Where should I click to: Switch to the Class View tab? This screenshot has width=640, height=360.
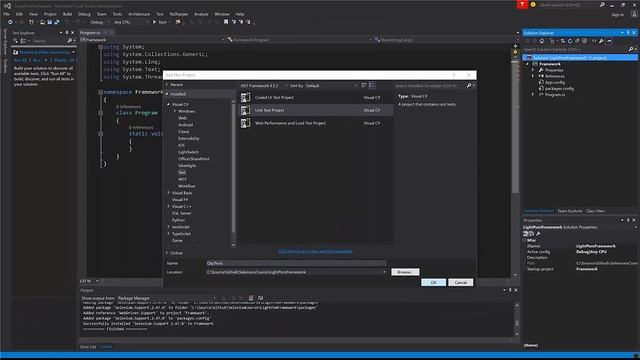595,211
